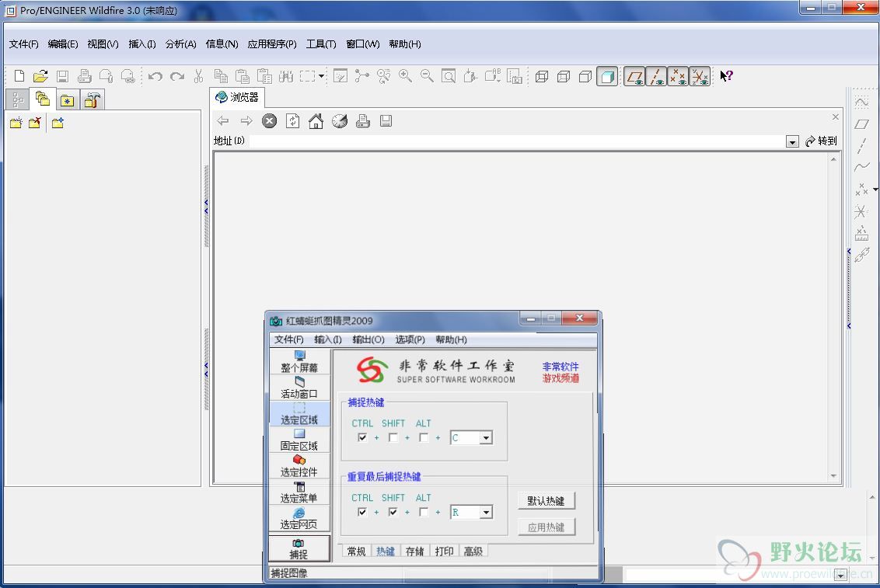Toggle datum axes display

point(656,76)
